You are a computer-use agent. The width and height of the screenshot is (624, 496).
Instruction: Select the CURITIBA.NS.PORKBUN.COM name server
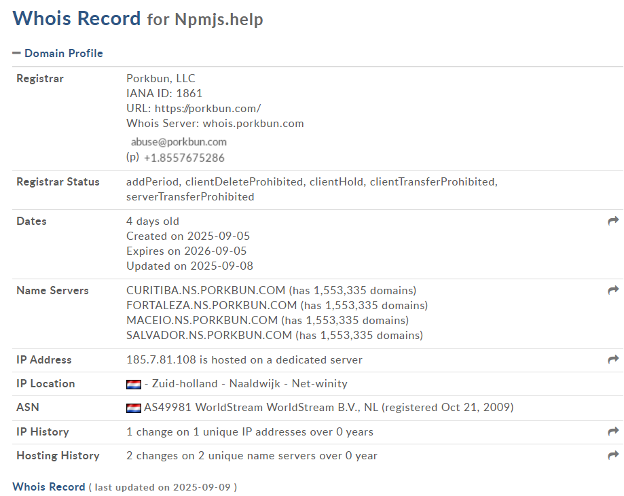click(206, 290)
